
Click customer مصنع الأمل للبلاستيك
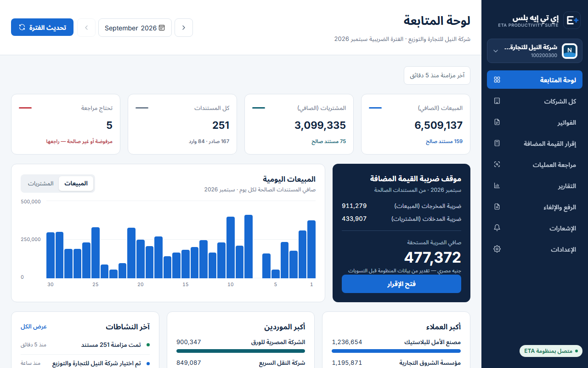coord(432,342)
